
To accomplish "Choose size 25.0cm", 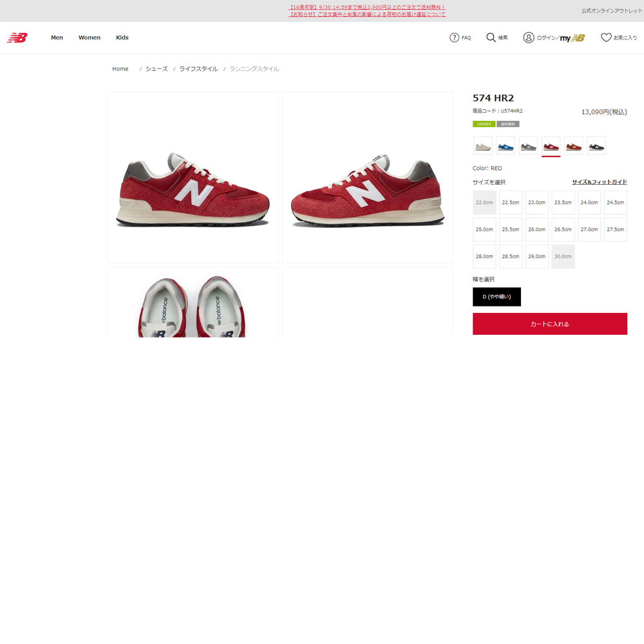I will pos(484,230).
